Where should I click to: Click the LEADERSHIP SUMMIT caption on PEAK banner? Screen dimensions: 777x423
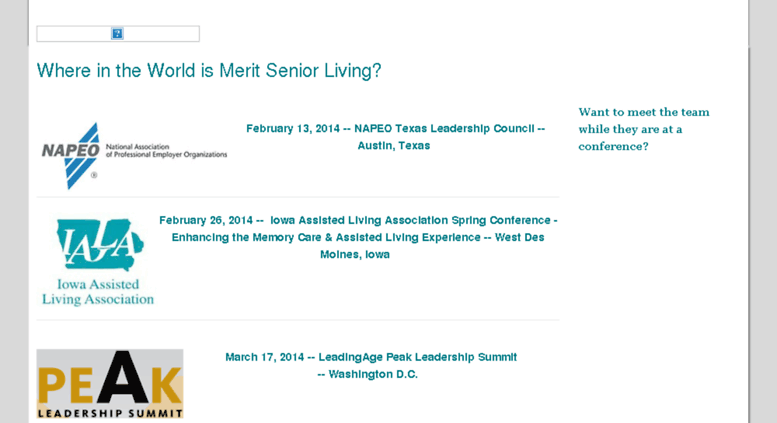[x=110, y=413]
